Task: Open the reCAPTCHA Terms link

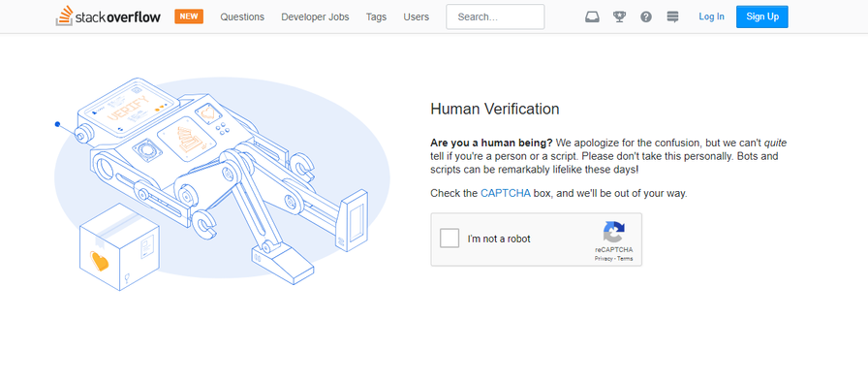Action: (625, 259)
